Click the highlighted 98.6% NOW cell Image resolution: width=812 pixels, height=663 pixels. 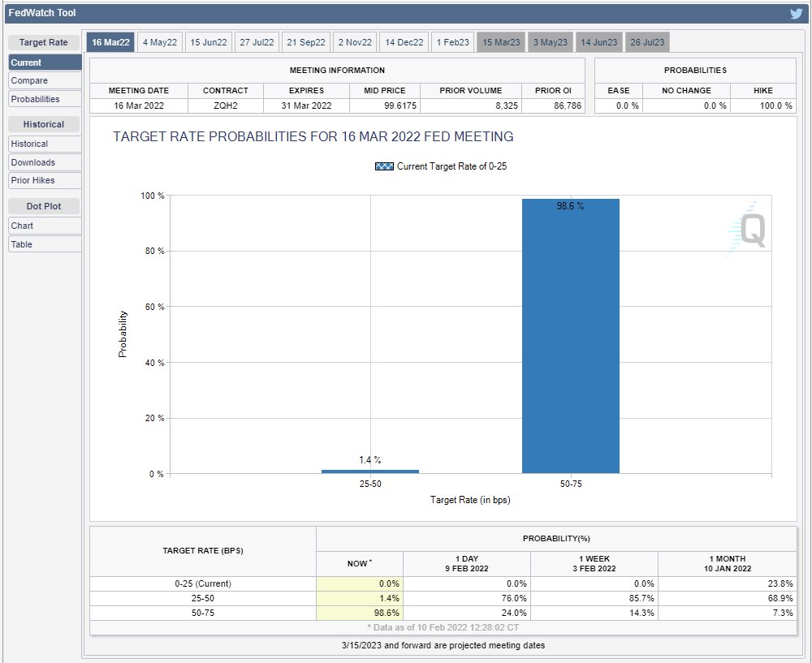(360, 613)
